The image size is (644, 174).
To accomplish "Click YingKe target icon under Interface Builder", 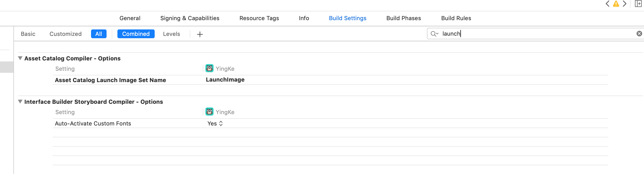I will coord(209,112).
